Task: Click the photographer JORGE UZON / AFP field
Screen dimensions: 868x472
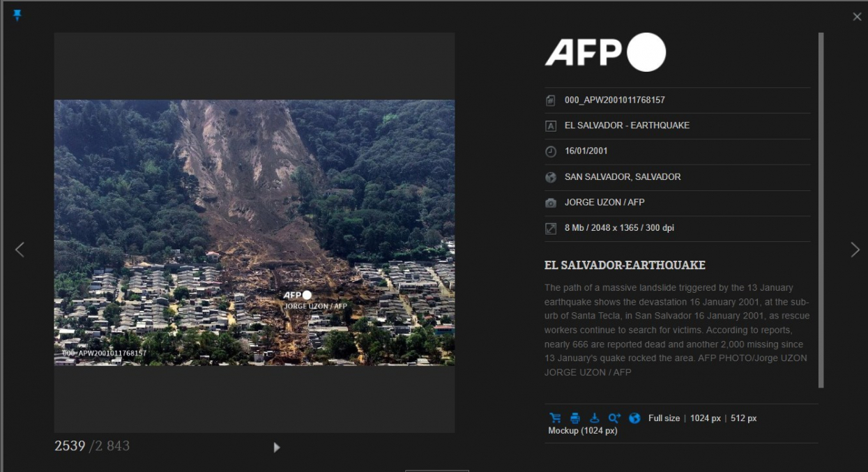Action: pyautogui.click(x=677, y=202)
